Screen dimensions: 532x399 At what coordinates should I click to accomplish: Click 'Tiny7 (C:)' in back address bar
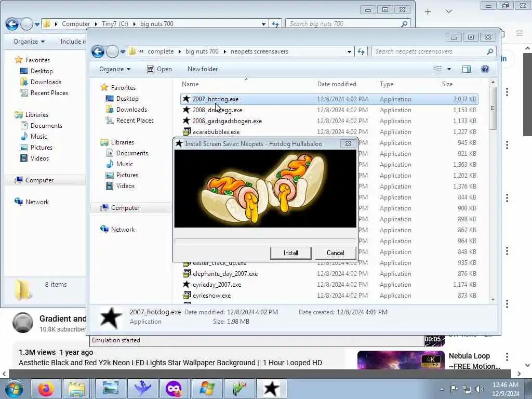[115, 24]
